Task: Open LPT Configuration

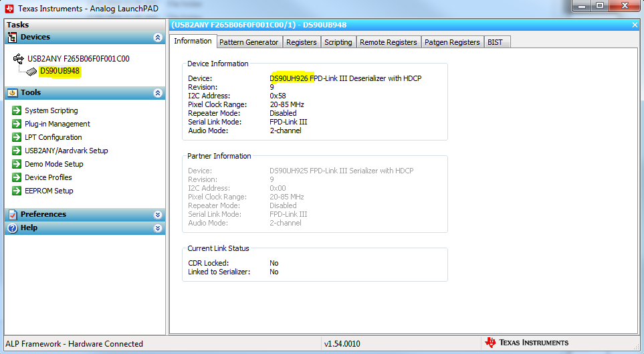Action: (53, 137)
